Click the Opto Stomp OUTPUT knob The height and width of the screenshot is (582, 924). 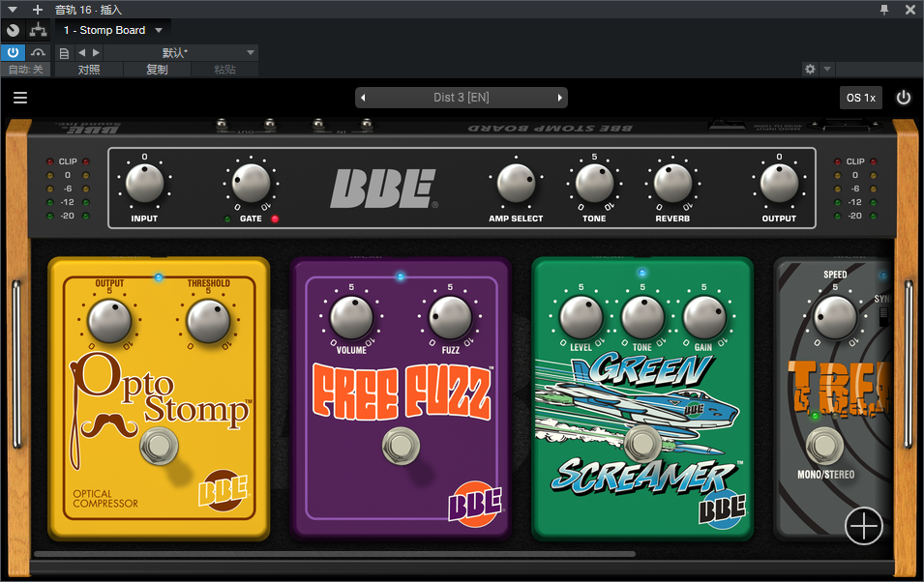pos(109,321)
